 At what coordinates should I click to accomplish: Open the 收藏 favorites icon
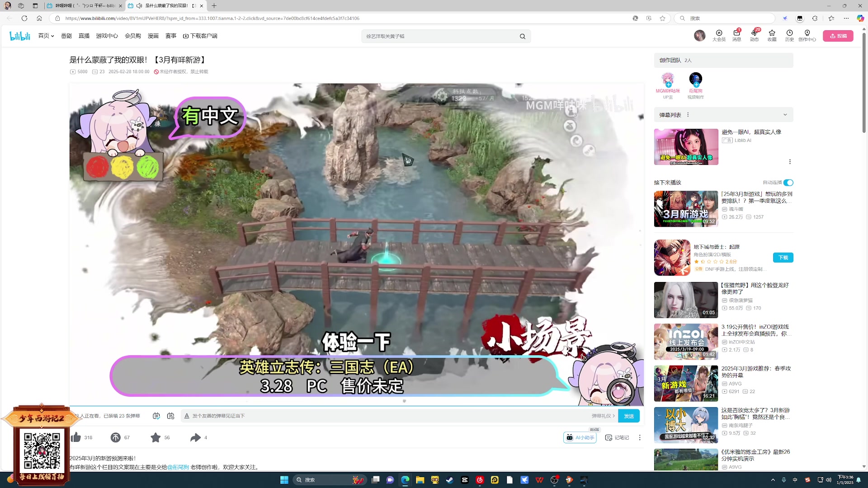coord(772,35)
